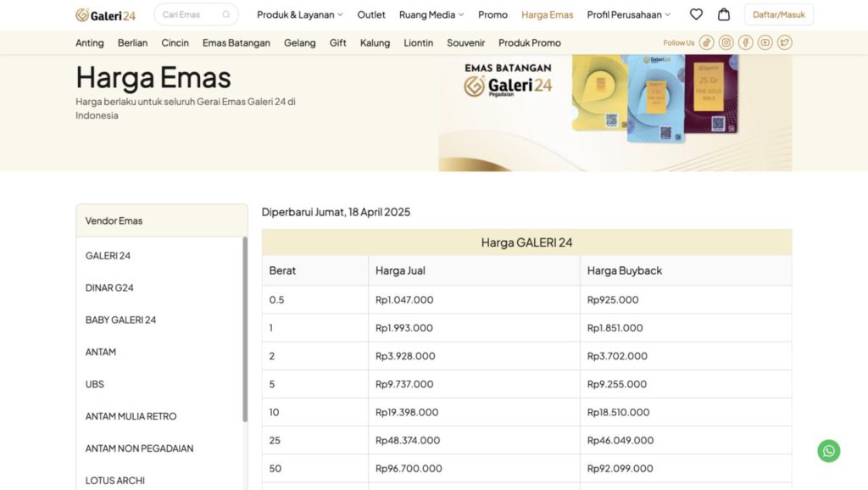Open the Twitter social icon

[784, 42]
